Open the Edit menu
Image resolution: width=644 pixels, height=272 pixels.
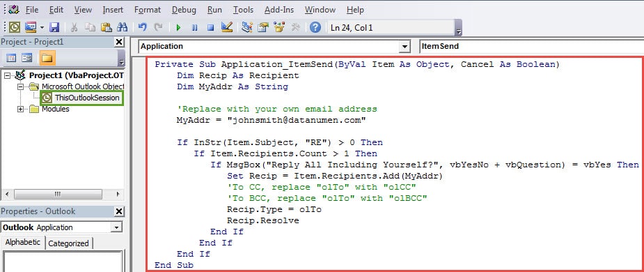point(56,10)
